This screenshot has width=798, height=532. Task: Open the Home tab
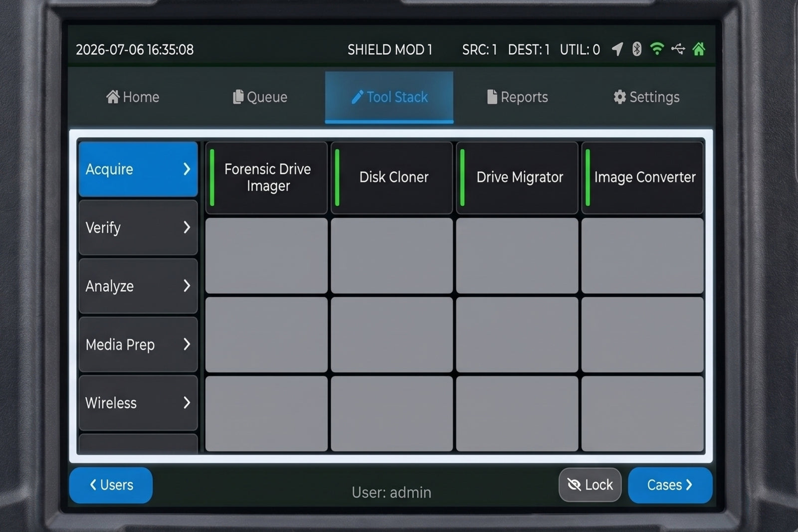(x=133, y=97)
